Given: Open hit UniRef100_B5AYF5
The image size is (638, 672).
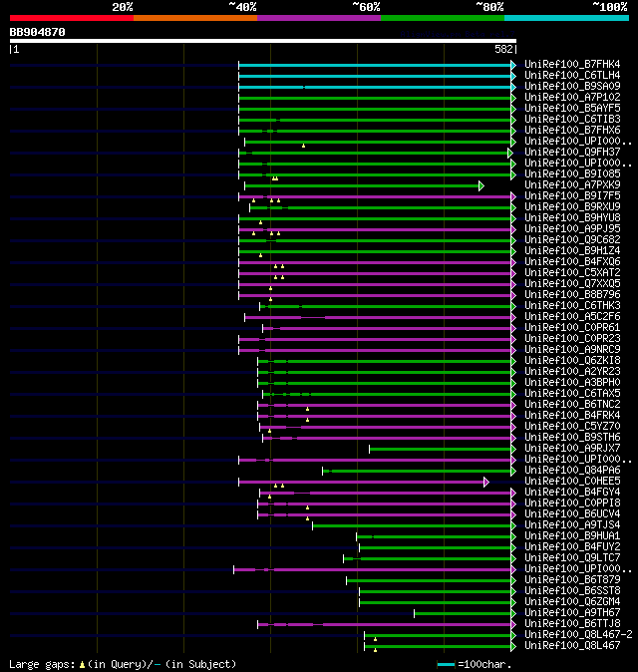Looking at the screenshot, I should click(572, 109).
